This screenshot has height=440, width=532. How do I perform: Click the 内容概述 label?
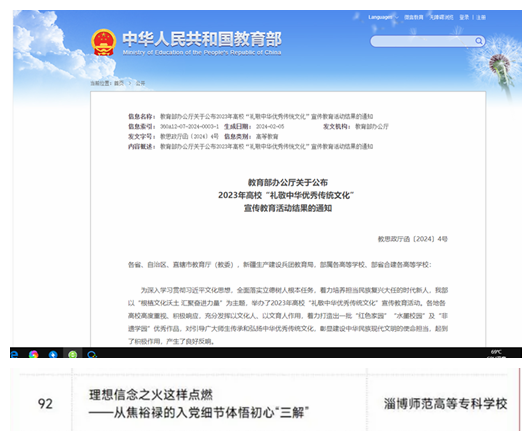point(141,147)
